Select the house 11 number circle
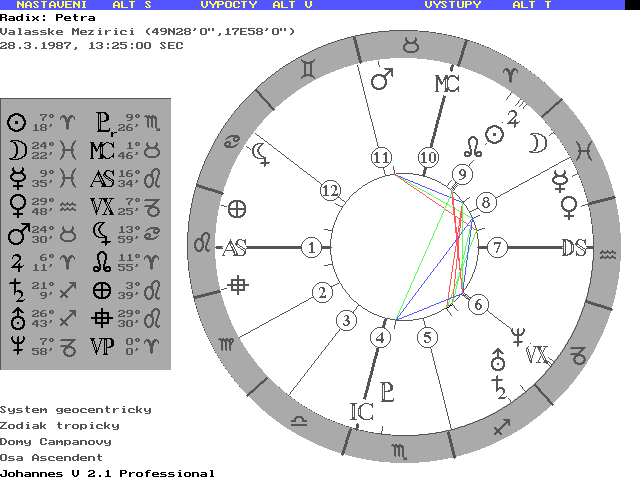This screenshot has height=480, width=640. (x=380, y=158)
